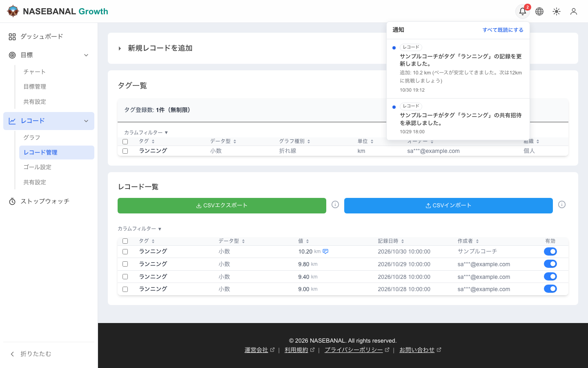Screen dimensions: 588x368
Task: Sort the record list by タグ column
Action: (x=147, y=241)
